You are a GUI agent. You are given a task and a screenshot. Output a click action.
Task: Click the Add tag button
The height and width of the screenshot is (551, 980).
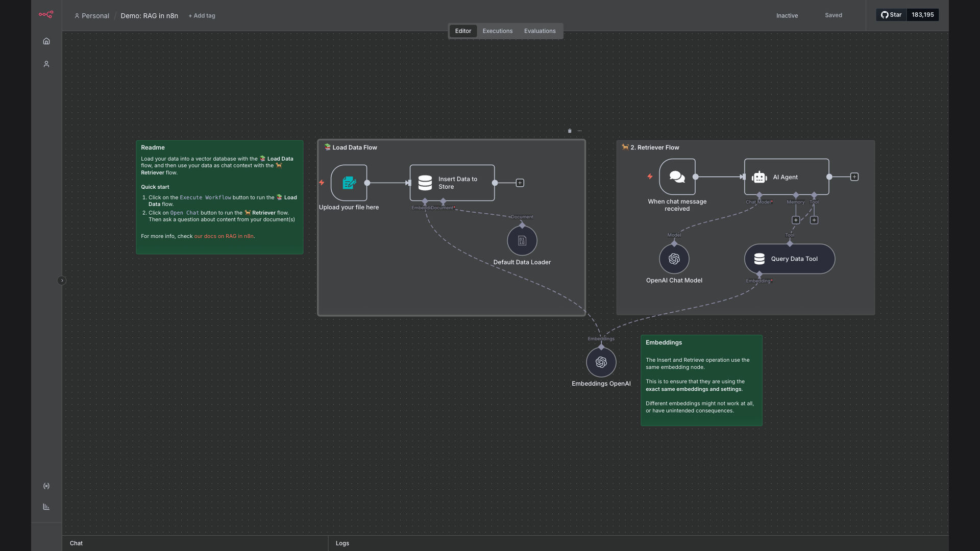pos(202,16)
